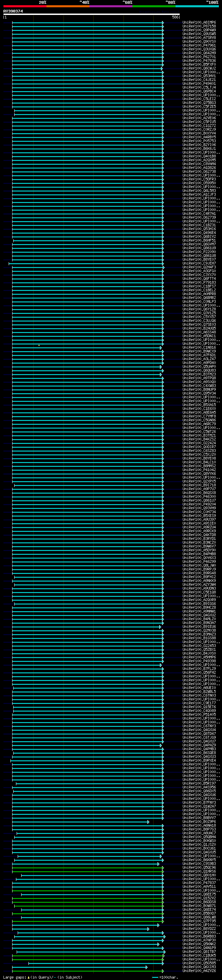222x980 pixels.
Task: Click the UniRef100_P87158 hit label
Action: point(199,26)
